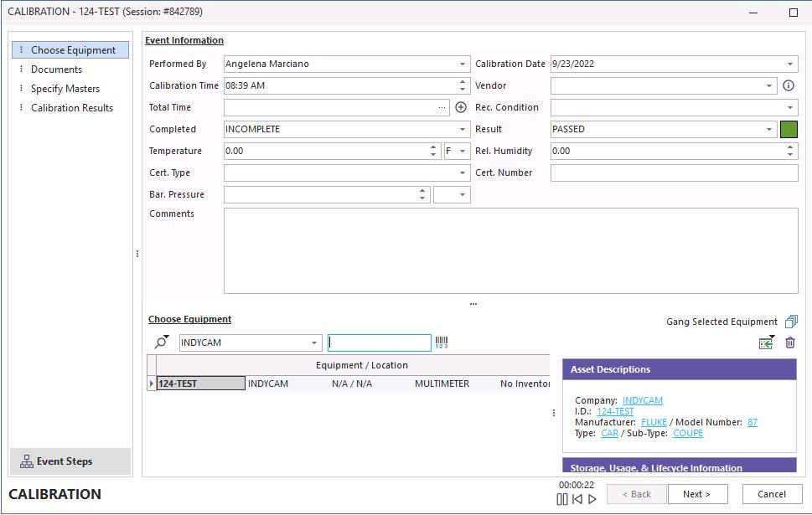This screenshot has width=812, height=515.
Task: Open the equipment search magnifier icon
Action: coord(161,342)
